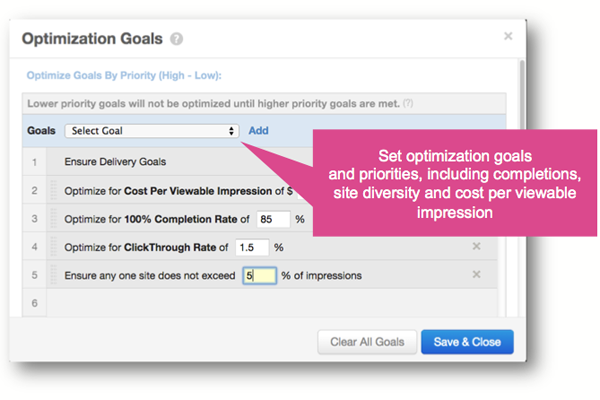This screenshot has height=400, width=600.
Task: Grab the drag handle of goal row 2
Action: pyautogui.click(x=55, y=191)
